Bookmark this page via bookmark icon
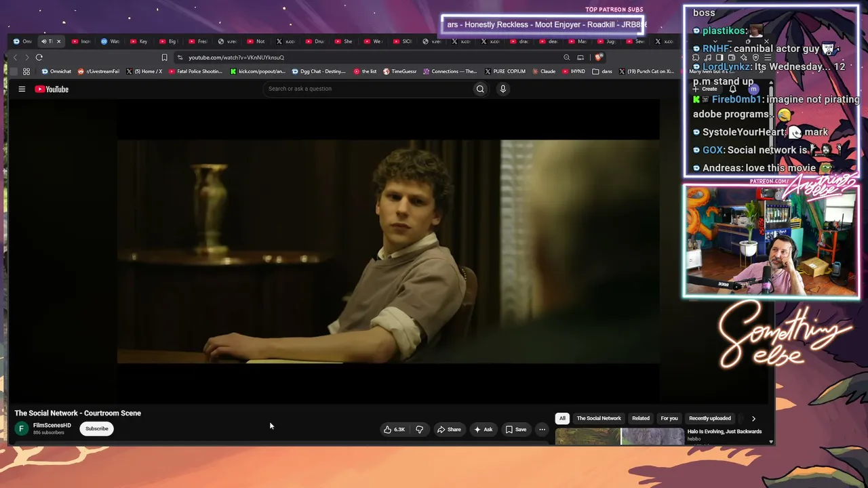 (x=164, y=58)
